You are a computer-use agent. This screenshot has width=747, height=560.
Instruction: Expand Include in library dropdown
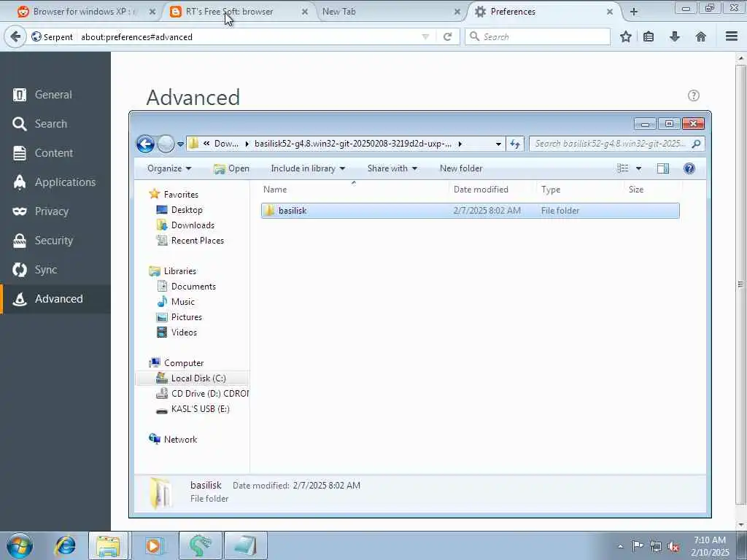tap(308, 168)
